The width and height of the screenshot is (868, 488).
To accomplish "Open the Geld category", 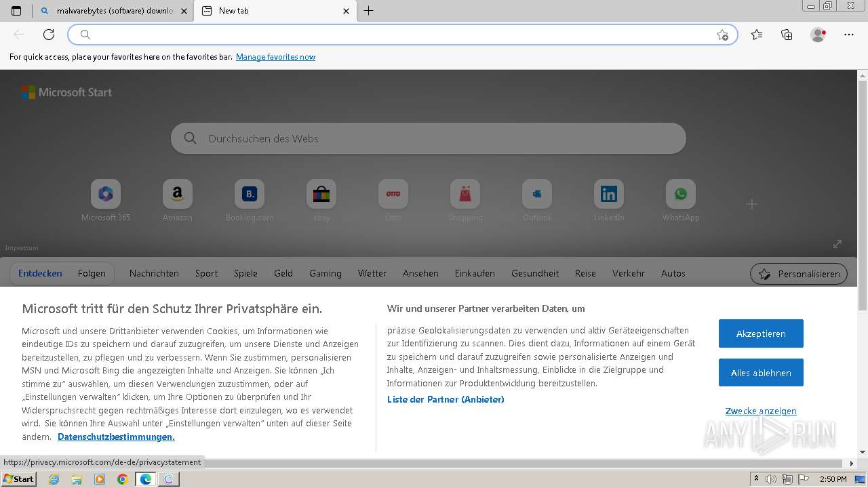I will [x=283, y=273].
